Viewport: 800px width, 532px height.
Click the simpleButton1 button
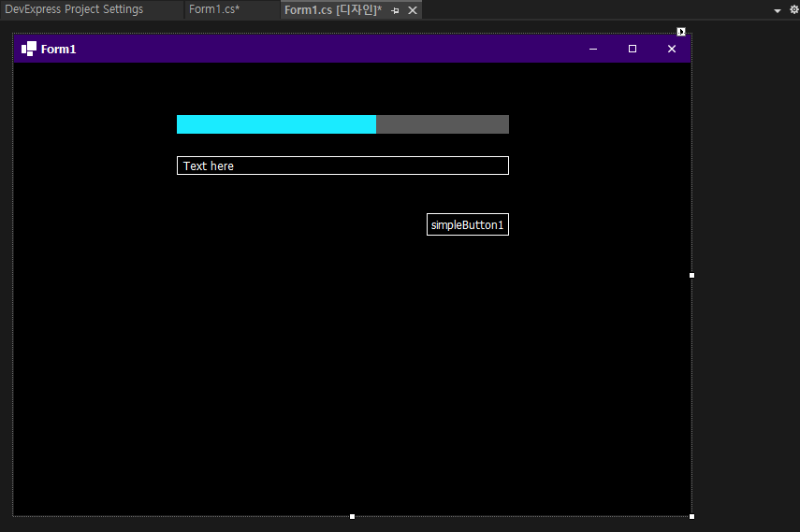click(x=468, y=224)
